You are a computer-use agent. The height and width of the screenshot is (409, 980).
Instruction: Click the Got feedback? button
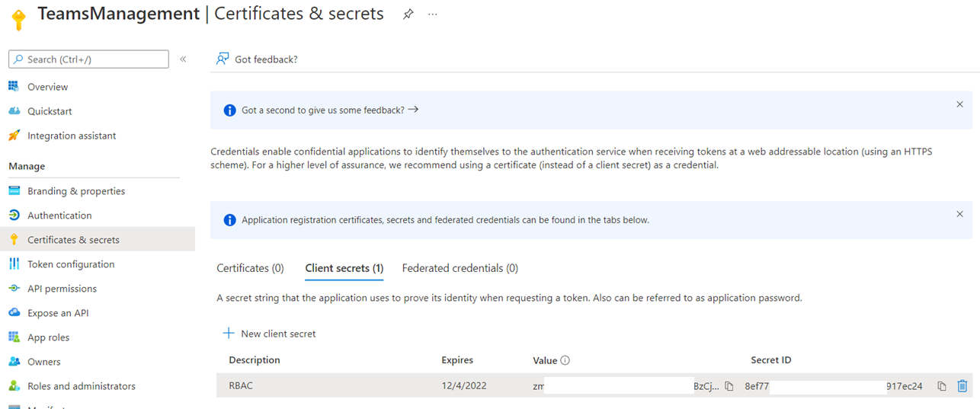257,59
